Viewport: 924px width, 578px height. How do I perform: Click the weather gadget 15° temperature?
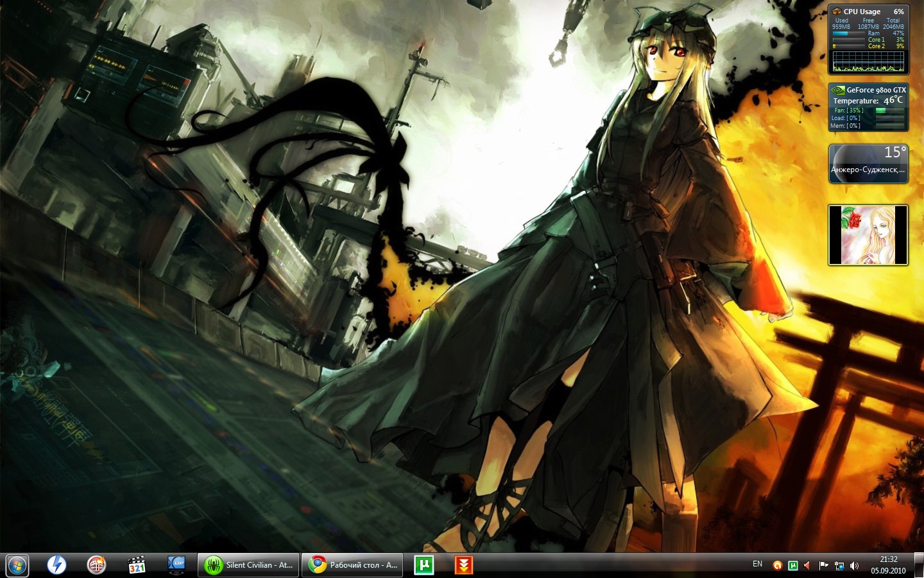895,152
